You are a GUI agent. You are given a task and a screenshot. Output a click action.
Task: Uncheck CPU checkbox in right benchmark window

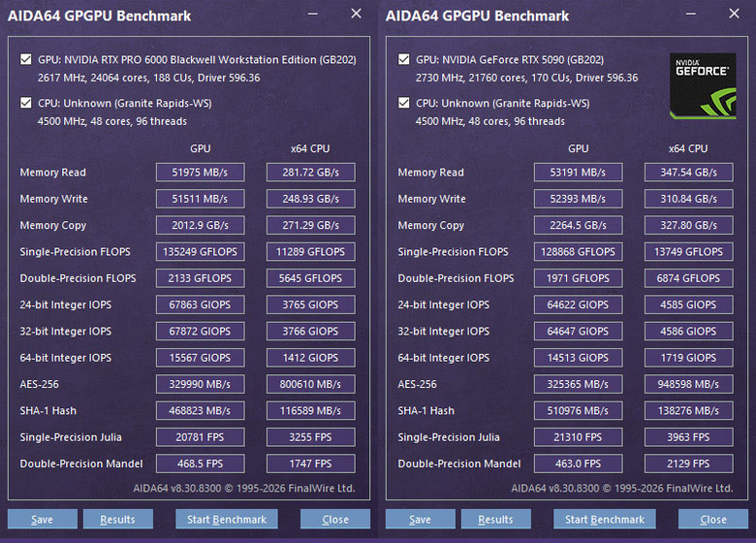coord(403,103)
